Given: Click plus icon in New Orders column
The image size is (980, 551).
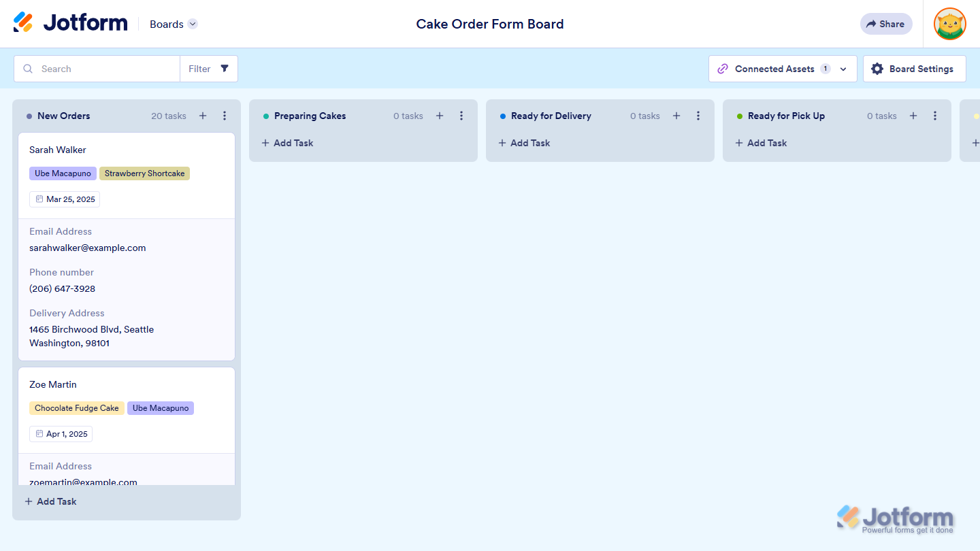Looking at the screenshot, I should [x=203, y=116].
